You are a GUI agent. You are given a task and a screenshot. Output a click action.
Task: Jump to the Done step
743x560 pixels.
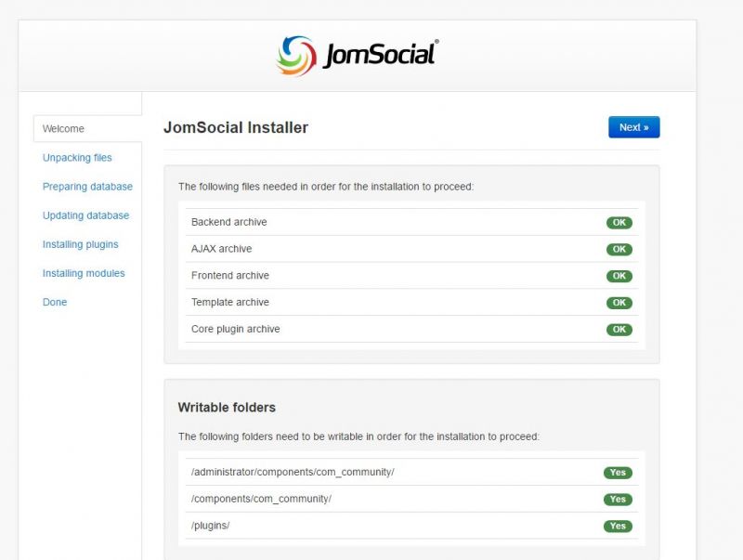coord(55,302)
